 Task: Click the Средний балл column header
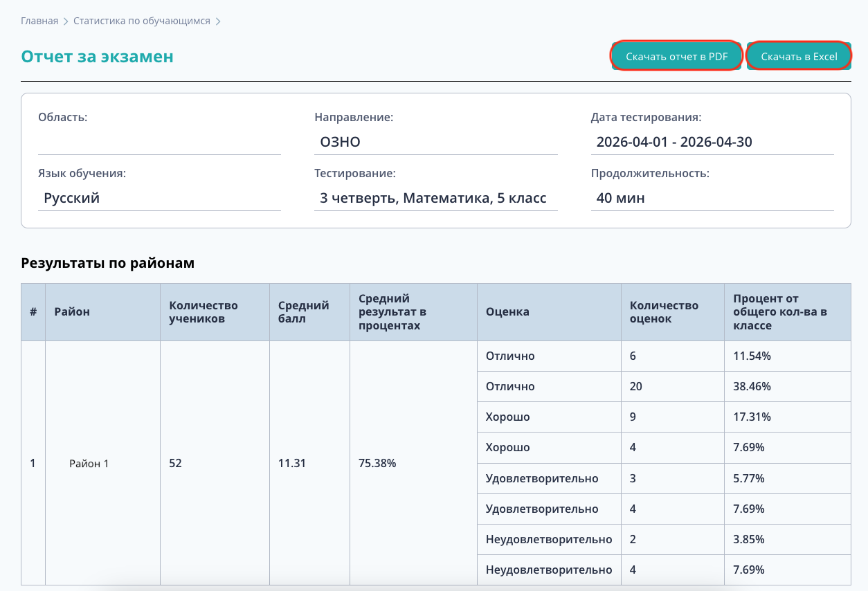pos(309,311)
